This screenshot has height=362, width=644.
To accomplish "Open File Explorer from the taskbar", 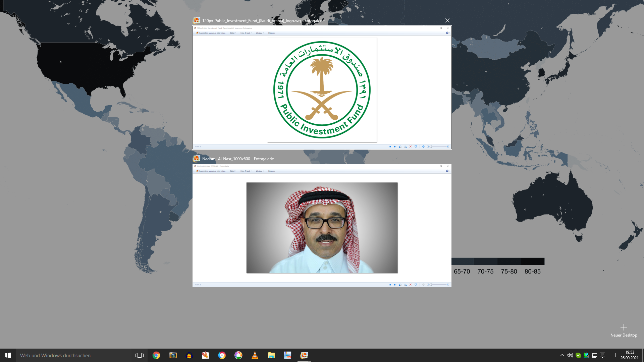I will (x=271, y=355).
